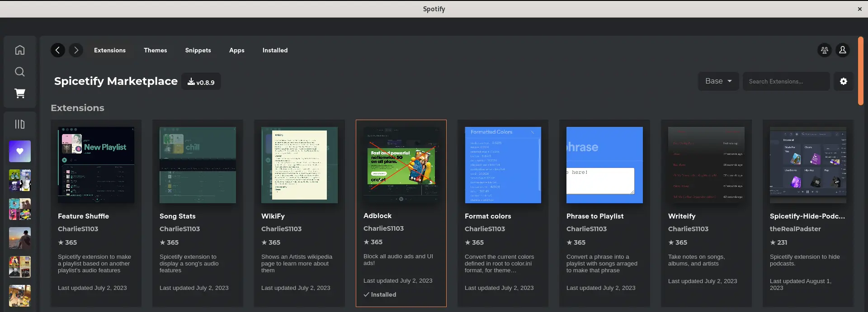Go back with the left arrow
The image size is (868, 312).
57,50
